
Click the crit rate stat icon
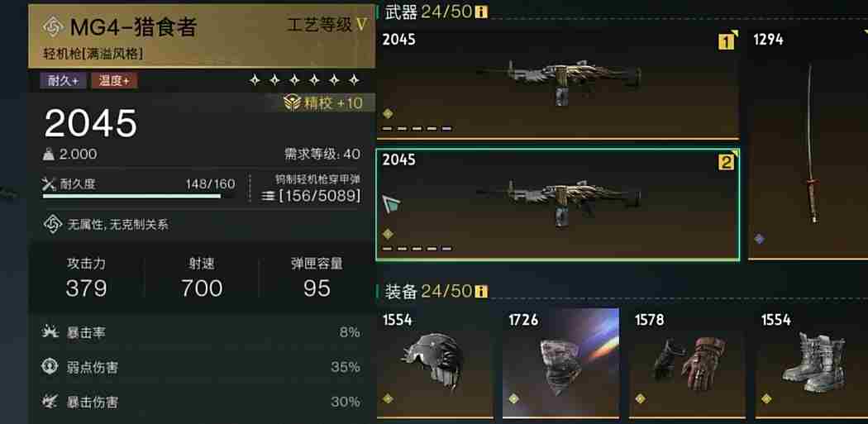coord(50,332)
